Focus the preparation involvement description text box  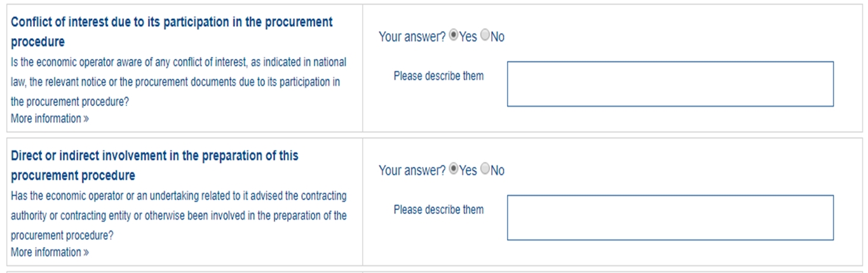click(670, 218)
